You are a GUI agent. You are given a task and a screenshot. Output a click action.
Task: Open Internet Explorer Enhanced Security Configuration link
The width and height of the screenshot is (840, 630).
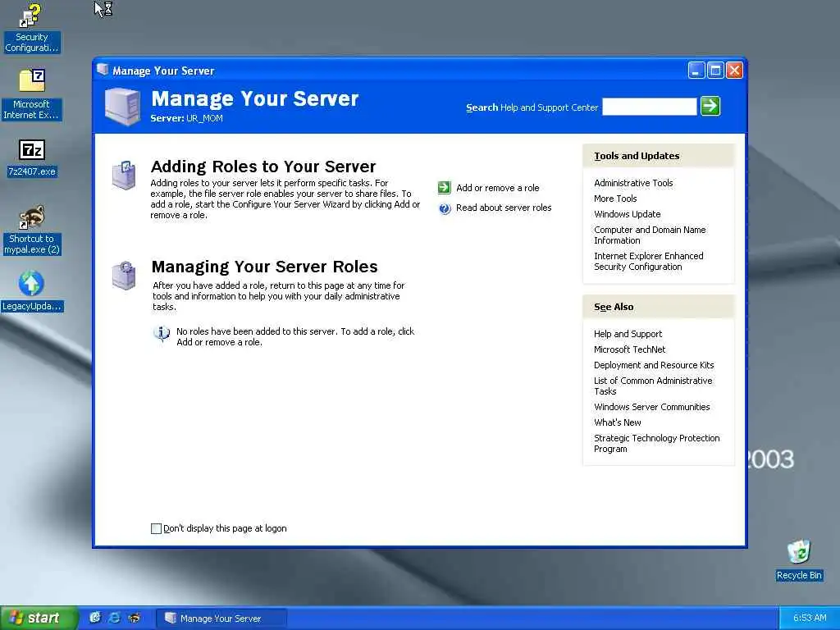click(x=649, y=262)
